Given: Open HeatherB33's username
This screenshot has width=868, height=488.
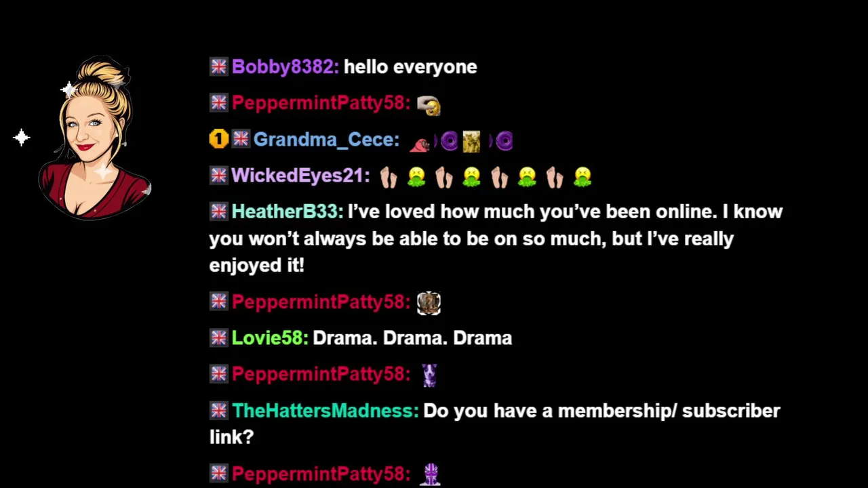Looking at the screenshot, I should pyautogui.click(x=288, y=211).
